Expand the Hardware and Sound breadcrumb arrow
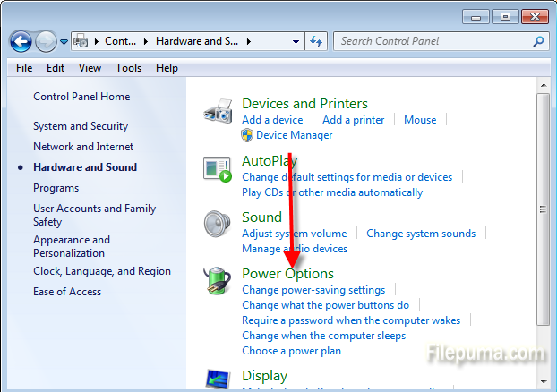This screenshot has height=392, width=557. click(x=248, y=41)
